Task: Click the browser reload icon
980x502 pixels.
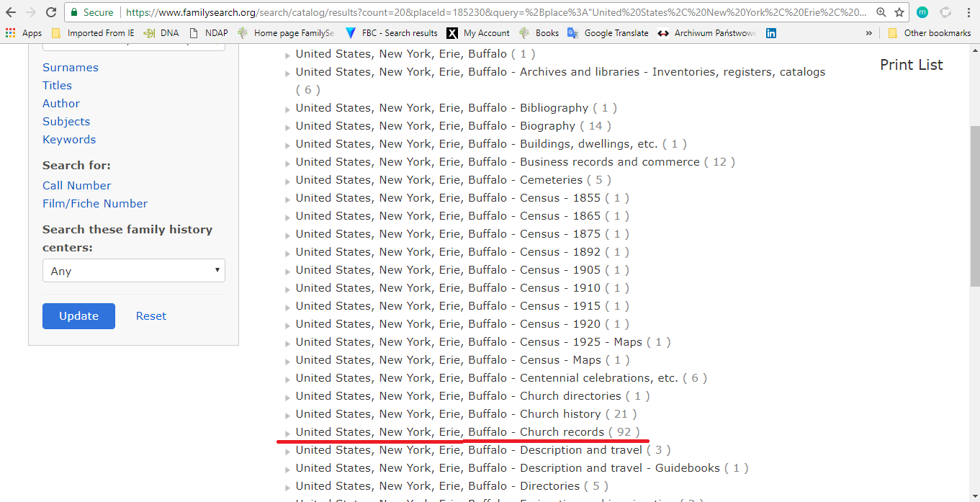Action: [51, 12]
